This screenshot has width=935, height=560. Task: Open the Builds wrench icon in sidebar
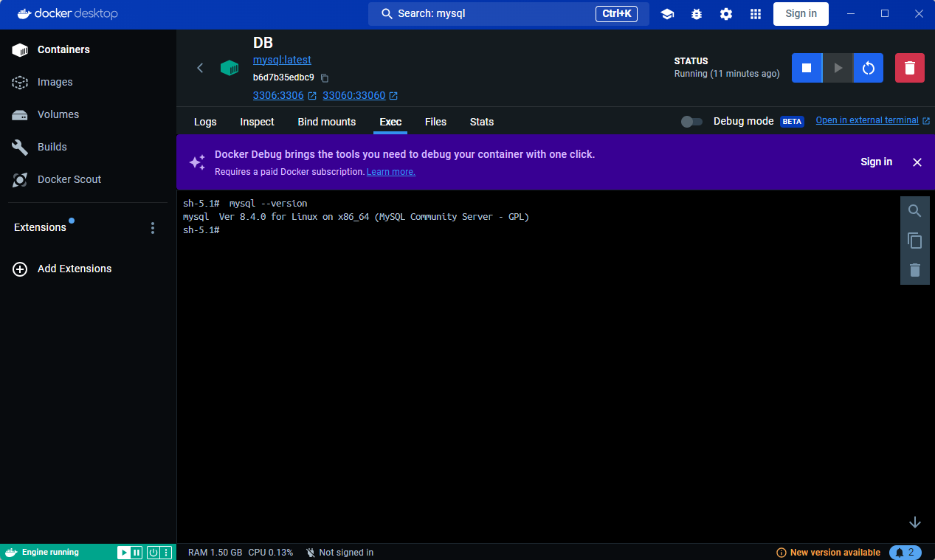(20, 147)
